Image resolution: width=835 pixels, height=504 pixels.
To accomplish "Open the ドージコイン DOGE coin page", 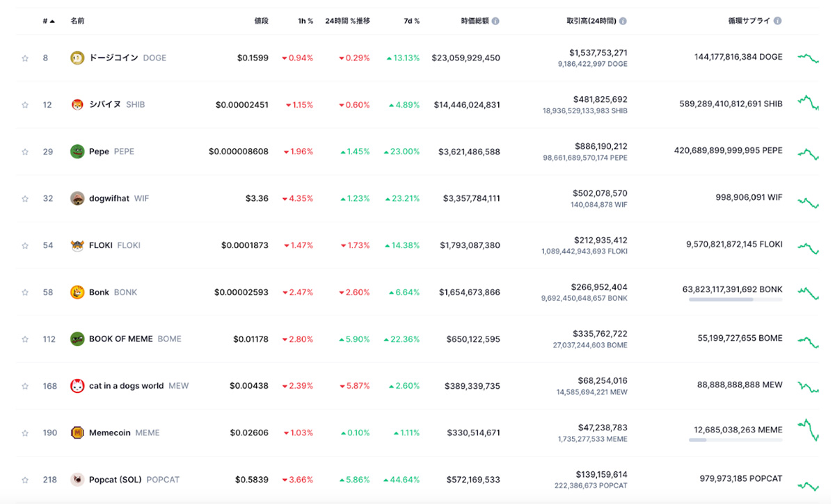I will [x=127, y=58].
